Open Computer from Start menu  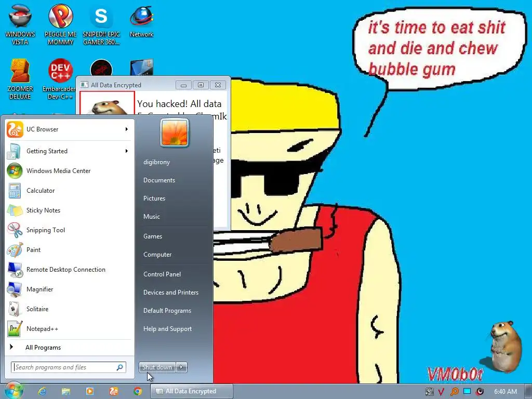157,255
